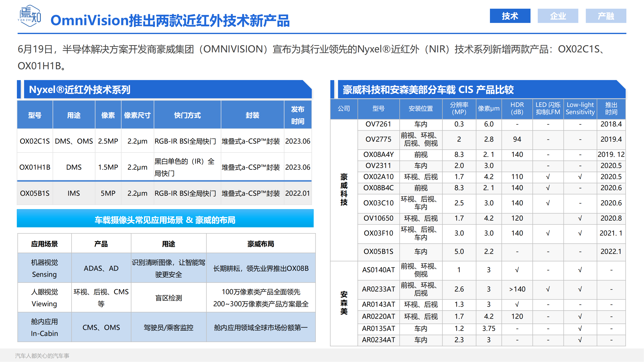
Task: Click the Yanzhi logo icon
Action: [29, 16]
